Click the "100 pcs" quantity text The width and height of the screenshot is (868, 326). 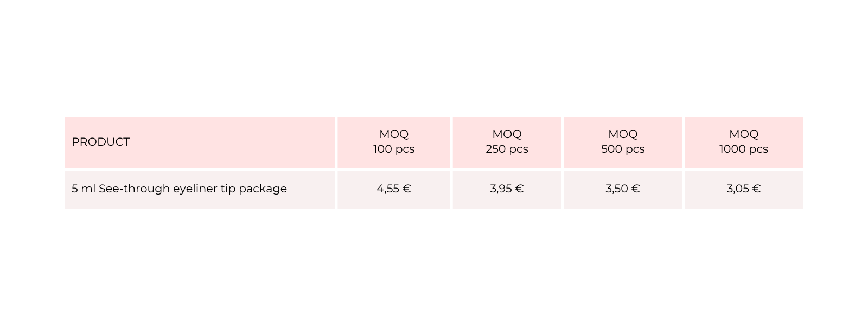tap(394, 149)
